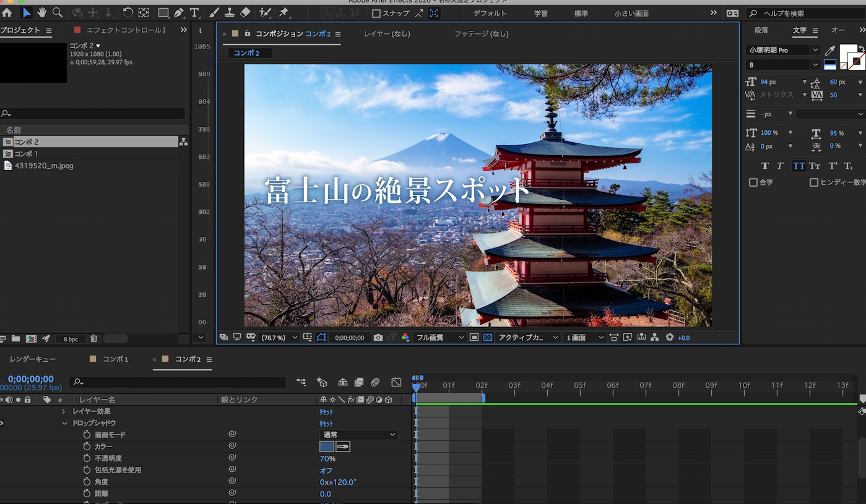
Task: Toggle Faux Bold in Character panel
Action: click(765, 166)
